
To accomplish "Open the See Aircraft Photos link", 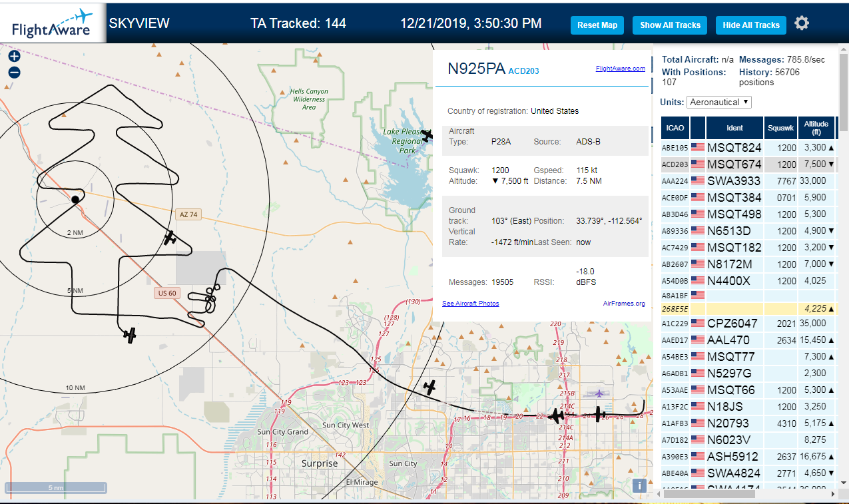I will point(470,304).
